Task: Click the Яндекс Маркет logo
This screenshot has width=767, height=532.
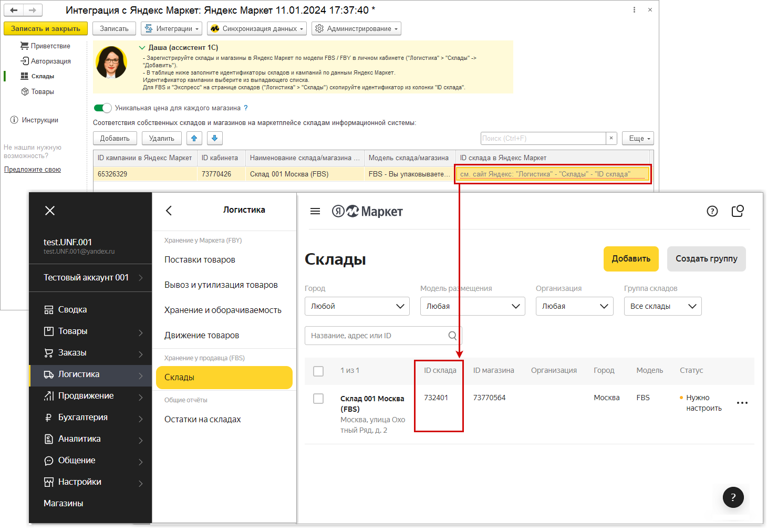Action: (x=367, y=212)
